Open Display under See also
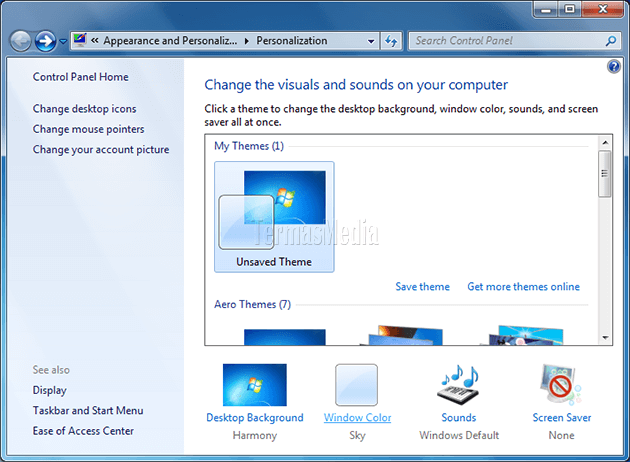This screenshot has width=630, height=462. tap(50, 390)
